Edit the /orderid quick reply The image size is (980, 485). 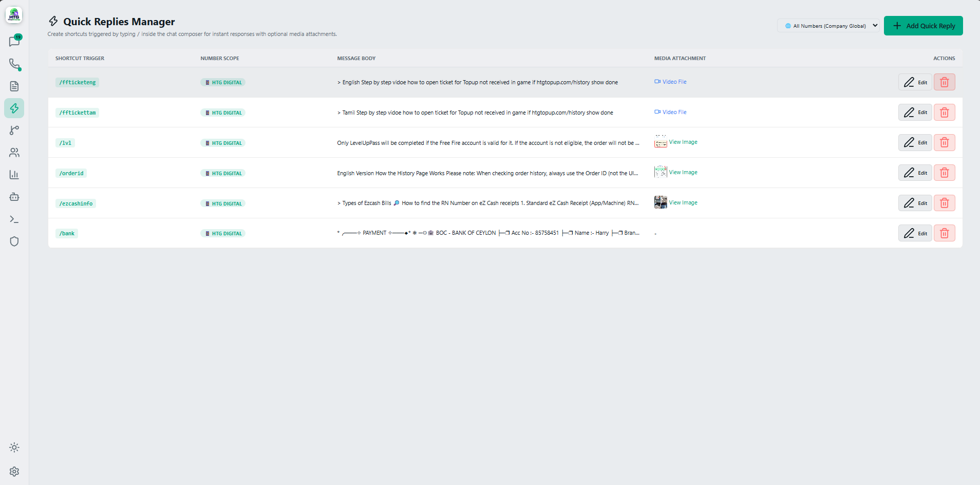pos(915,173)
